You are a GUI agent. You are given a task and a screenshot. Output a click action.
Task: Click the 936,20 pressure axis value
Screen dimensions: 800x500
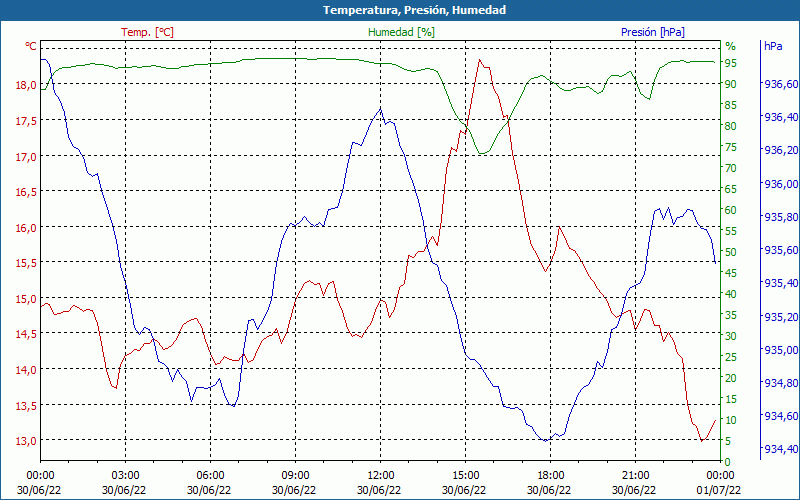coord(781,150)
